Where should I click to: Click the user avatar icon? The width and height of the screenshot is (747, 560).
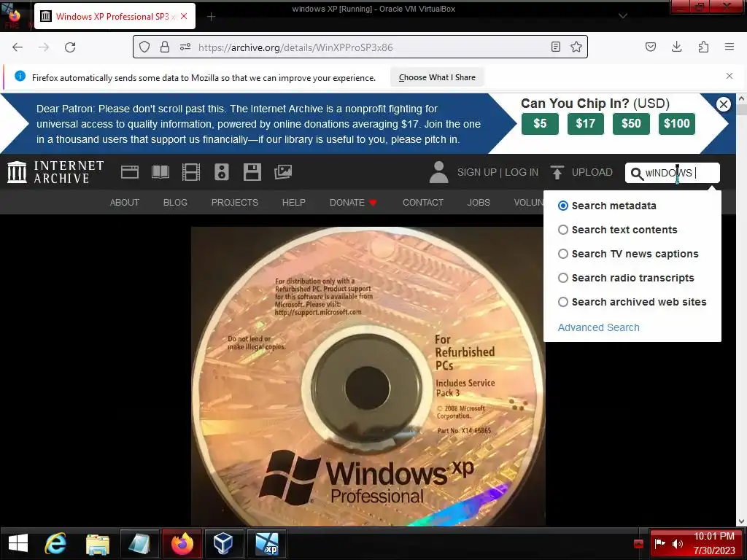tap(438, 172)
